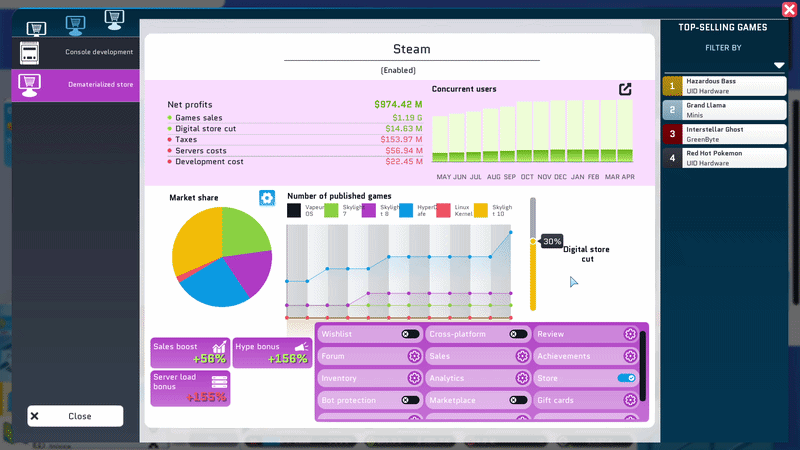Open the Inventory settings gear

coord(414,378)
